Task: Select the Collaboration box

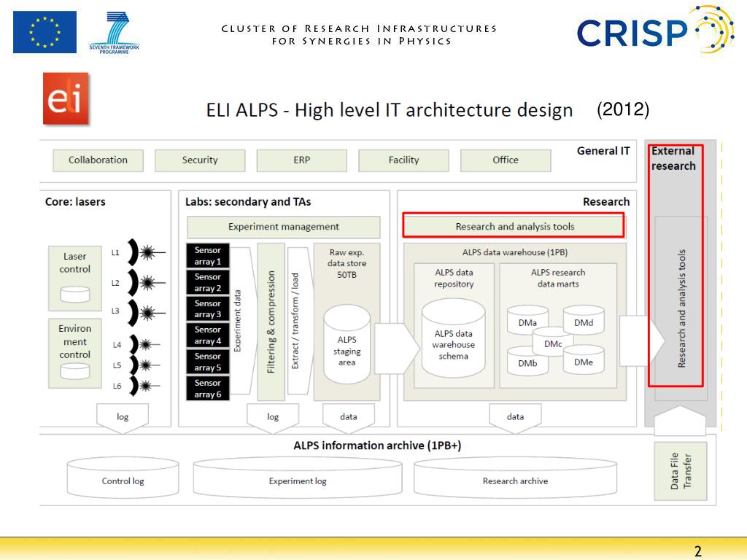Action: [98, 160]
